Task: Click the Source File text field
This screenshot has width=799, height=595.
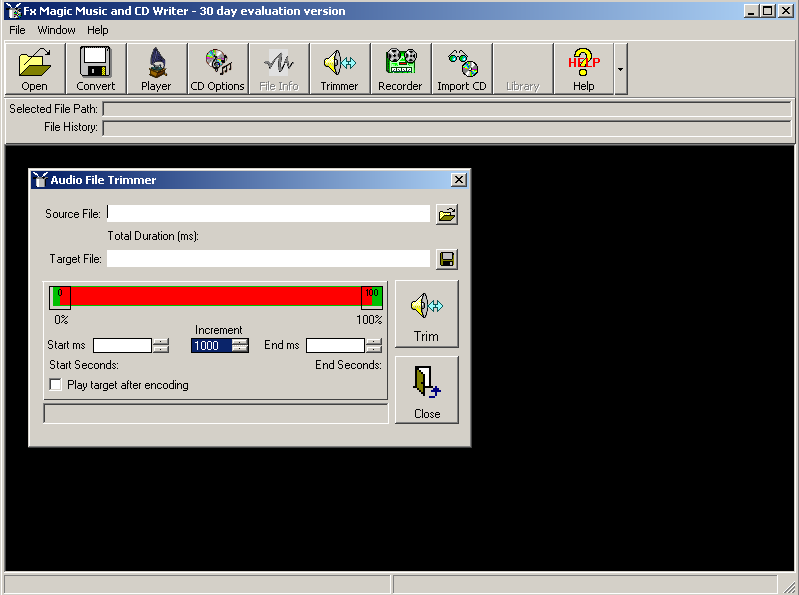Action: pos(268,213)
